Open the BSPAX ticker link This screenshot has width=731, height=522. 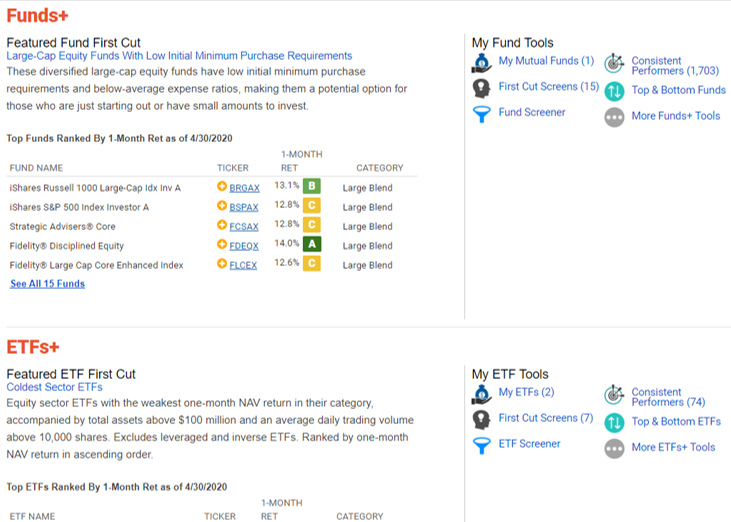(244, 207)
